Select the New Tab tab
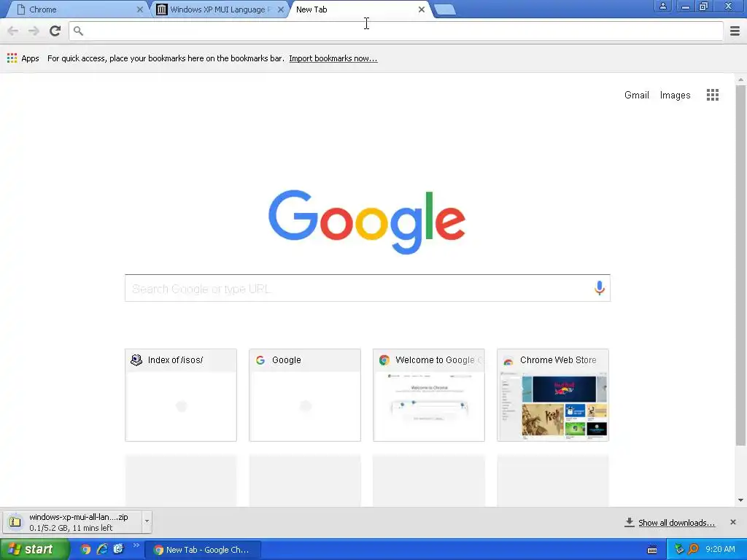Screen dimensions: 747x560 click(360, 9)
